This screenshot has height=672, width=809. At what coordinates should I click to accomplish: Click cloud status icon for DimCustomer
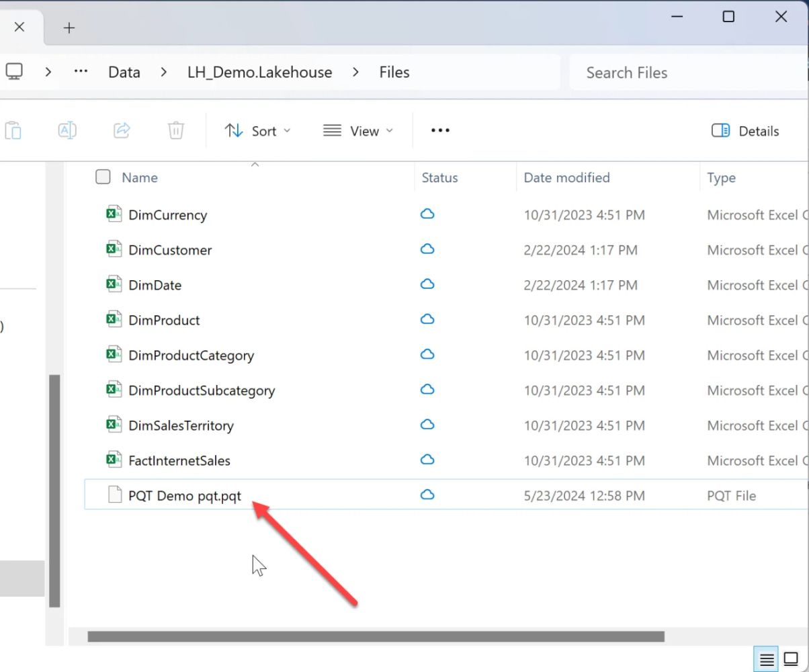pyautogui.click(x=427, y=249)
